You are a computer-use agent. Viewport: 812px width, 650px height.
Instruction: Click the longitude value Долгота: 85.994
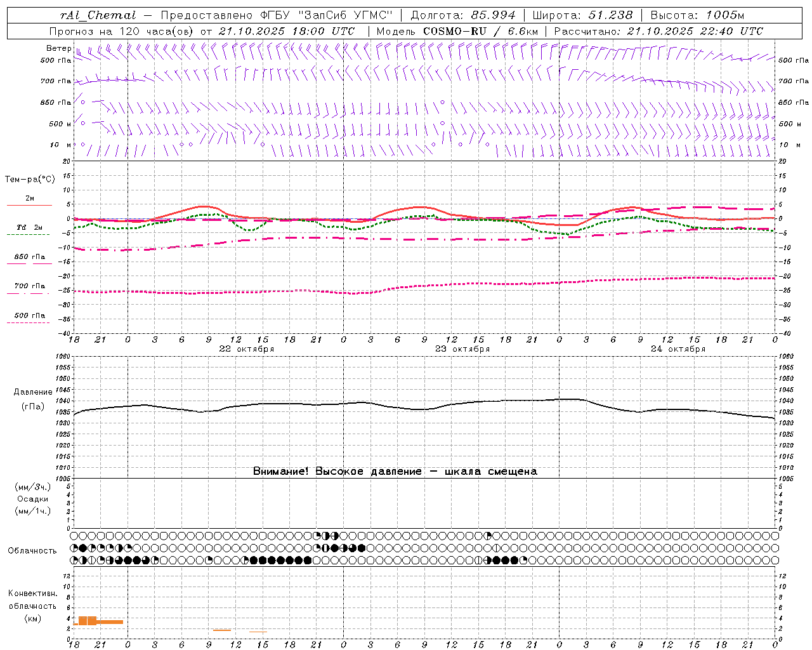coord(464,15)
